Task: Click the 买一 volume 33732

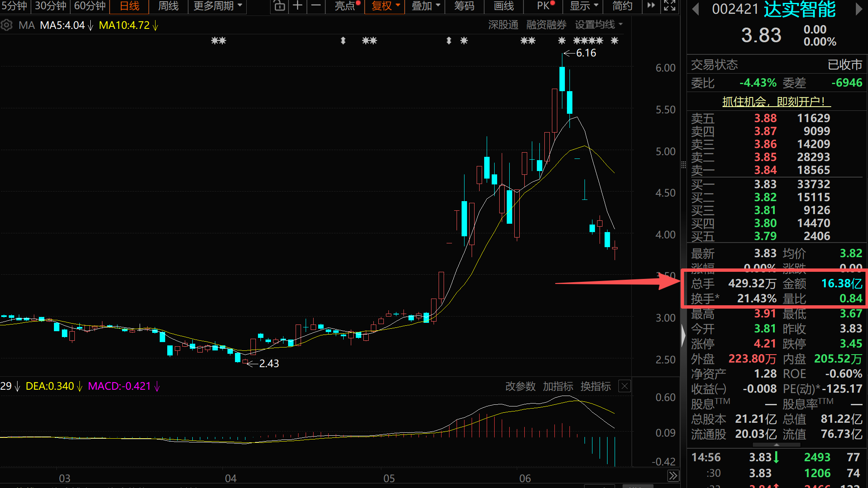Action: [x=813, y=184]
